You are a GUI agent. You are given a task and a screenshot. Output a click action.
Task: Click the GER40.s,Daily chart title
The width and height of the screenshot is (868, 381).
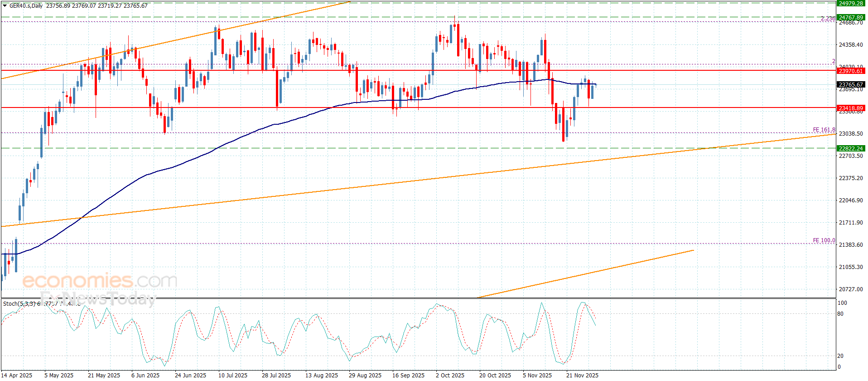click(26, 6)
